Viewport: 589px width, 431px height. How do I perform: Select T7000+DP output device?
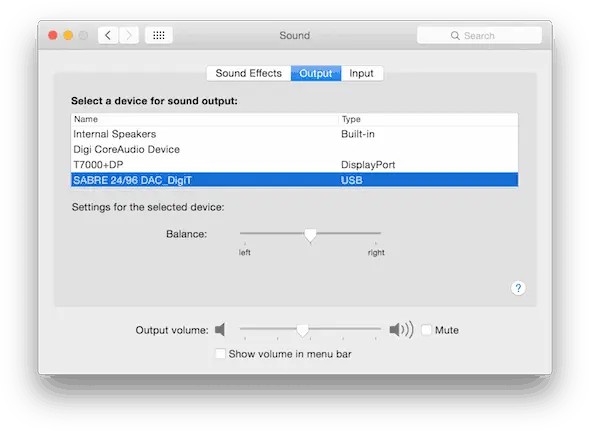pyautogui.click(x=294, y=165)
